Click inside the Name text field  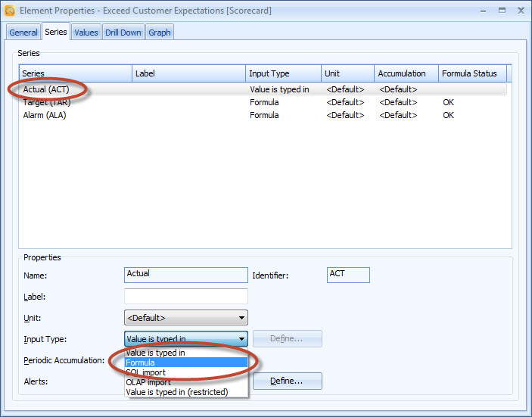[x=185, y=275]
